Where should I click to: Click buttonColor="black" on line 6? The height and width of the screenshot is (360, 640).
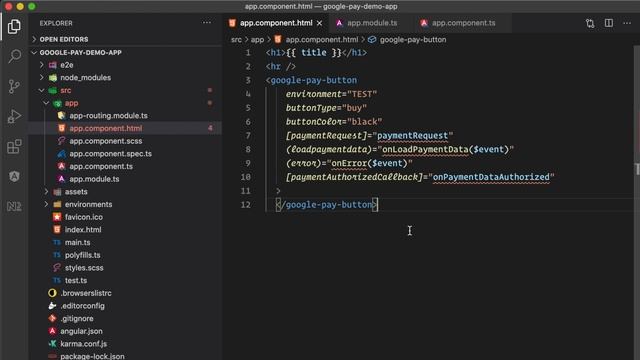coord(334,122)
